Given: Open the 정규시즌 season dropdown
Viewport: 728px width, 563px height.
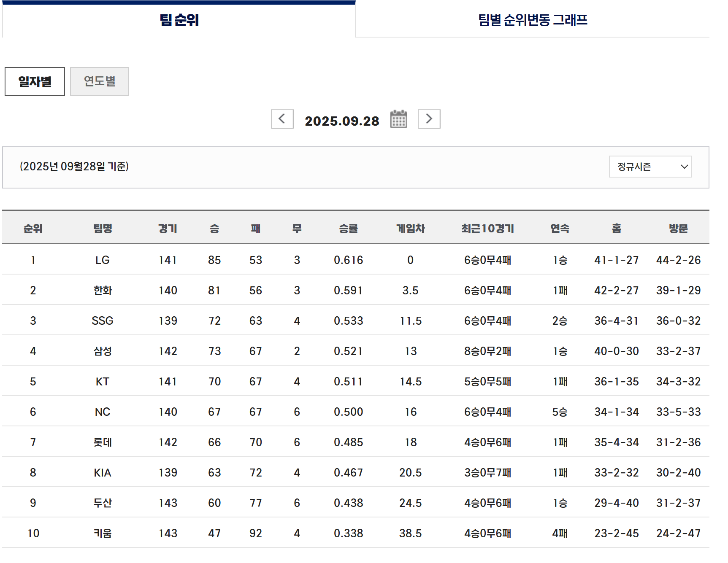Looking at the screenshot, I should [x=650, y=167].
